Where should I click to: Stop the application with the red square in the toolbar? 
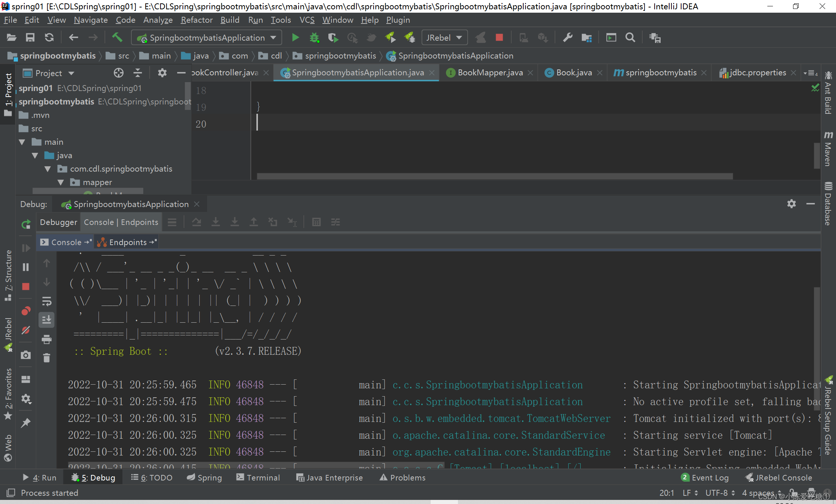pyautogui.click(x=499, y=37)
